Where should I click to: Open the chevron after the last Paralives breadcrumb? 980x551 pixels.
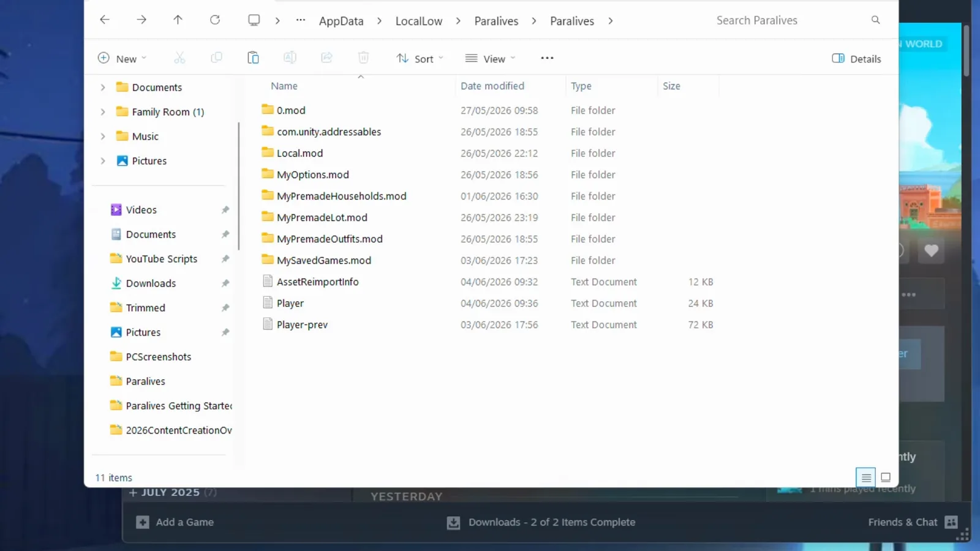point(611,21)
